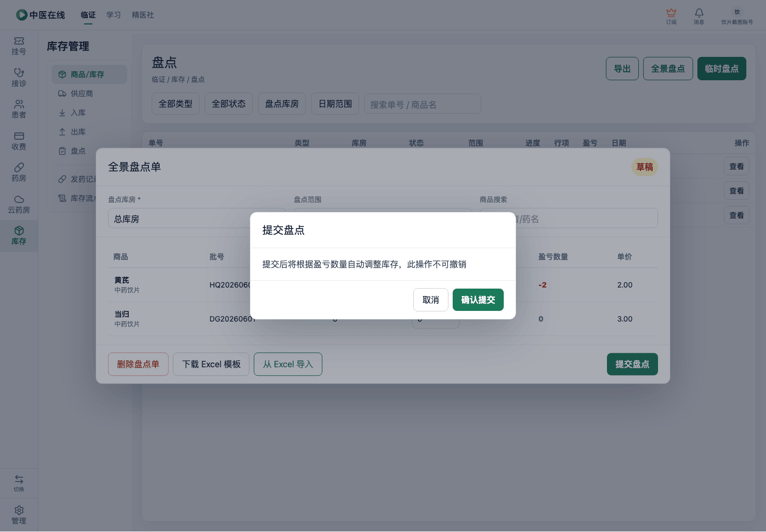Open 发药记录 in inventory menu
766x532 pixels.
tap(78, 179)
